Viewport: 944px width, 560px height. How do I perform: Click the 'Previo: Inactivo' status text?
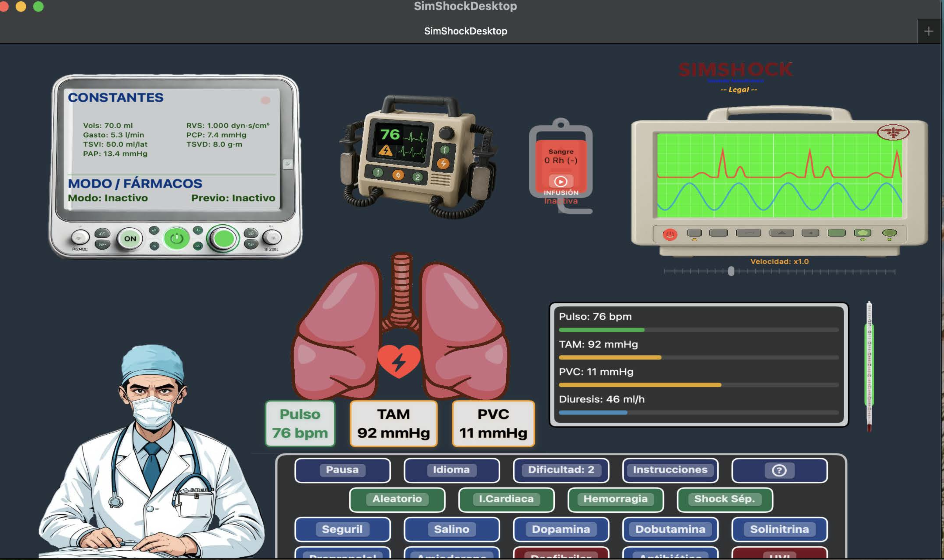tap(233, 198)
